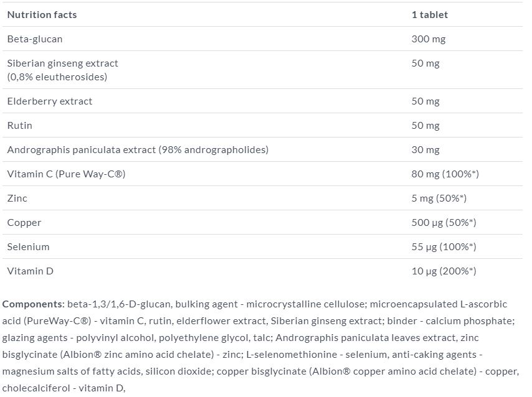Image resolution: width=532 pixels, height=397 pixels.
Task: Select the Selenium row label
Action: (28, 246)
